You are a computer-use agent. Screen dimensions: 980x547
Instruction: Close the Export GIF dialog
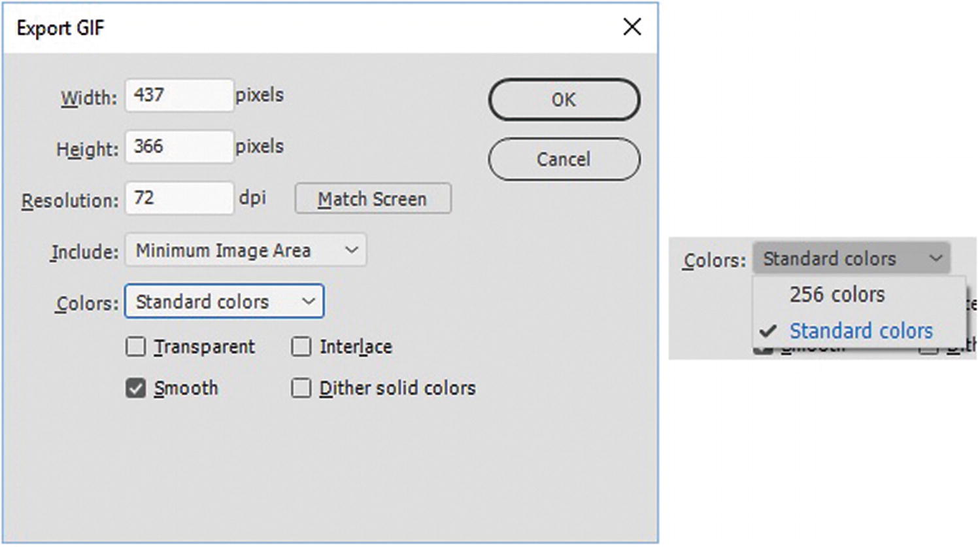point(632,27)
